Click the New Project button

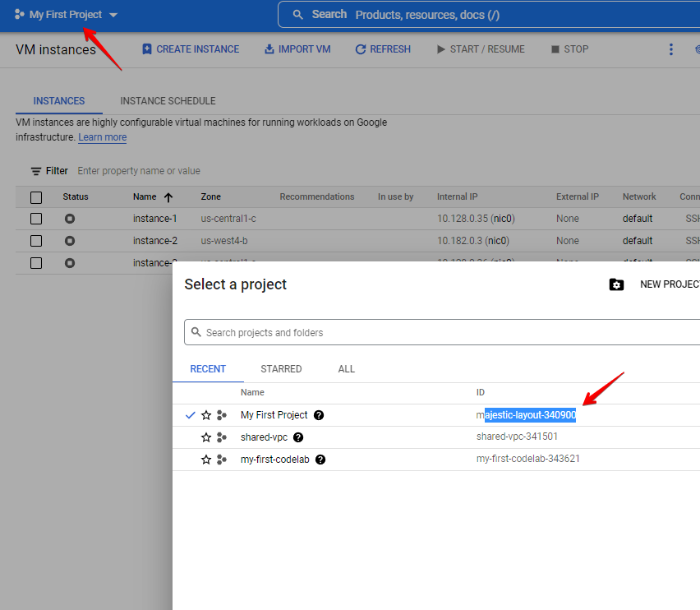click(x=670, y=284)
